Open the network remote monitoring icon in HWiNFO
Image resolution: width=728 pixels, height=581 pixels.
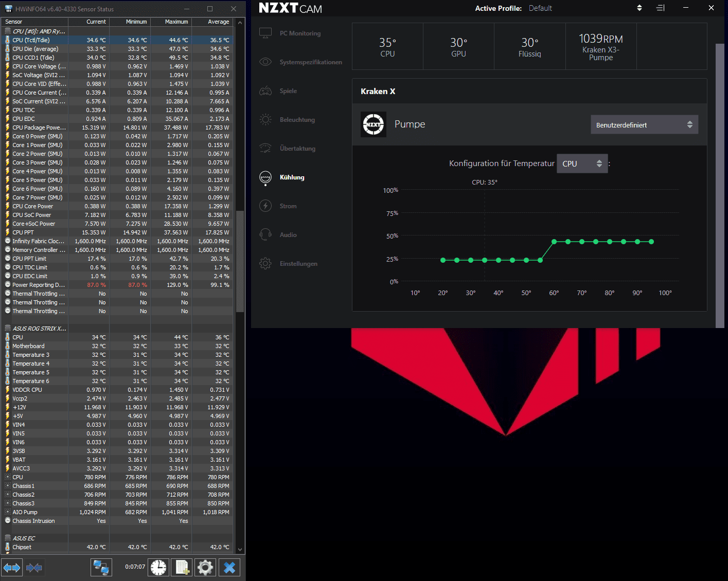tap(101, 568)
